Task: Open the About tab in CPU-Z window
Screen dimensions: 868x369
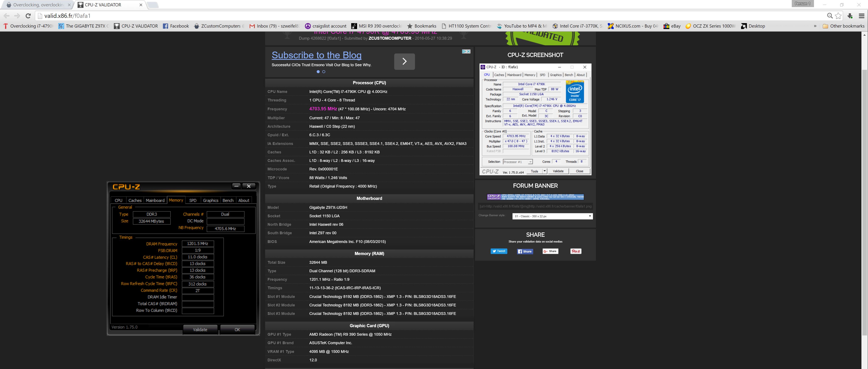Action: pyautogui.click(x=244, y=200)
